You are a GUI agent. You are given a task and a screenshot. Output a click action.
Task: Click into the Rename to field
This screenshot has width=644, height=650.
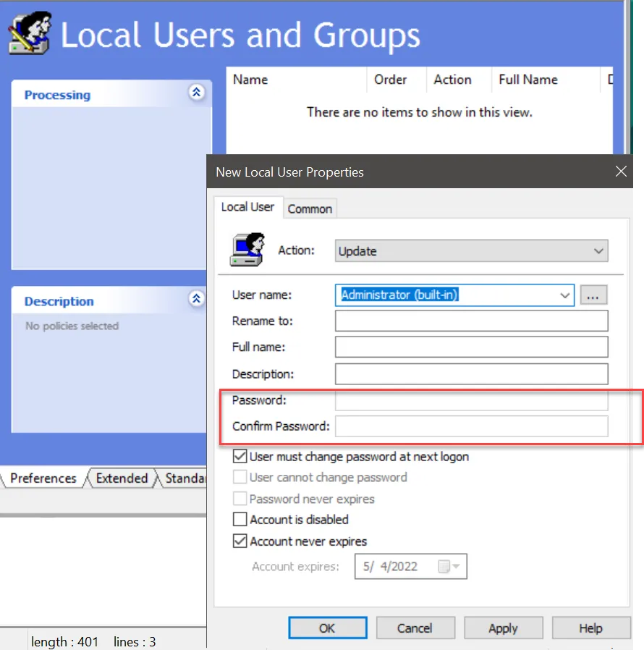(x=471, y=321)
